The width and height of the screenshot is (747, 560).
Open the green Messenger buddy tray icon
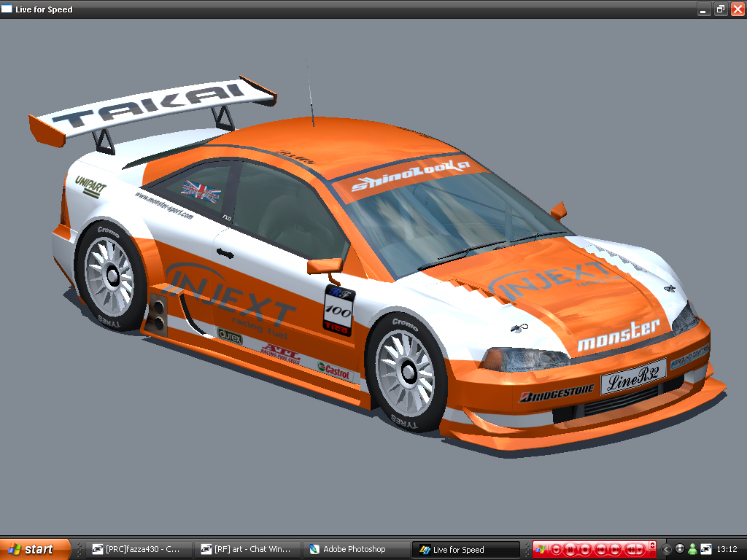(693, 549)
